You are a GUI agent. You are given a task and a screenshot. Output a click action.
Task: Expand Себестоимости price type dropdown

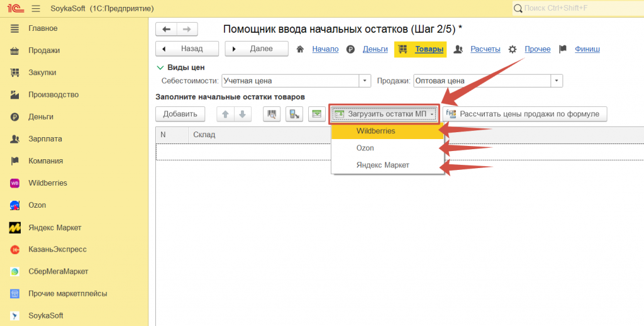click(365, 81)
